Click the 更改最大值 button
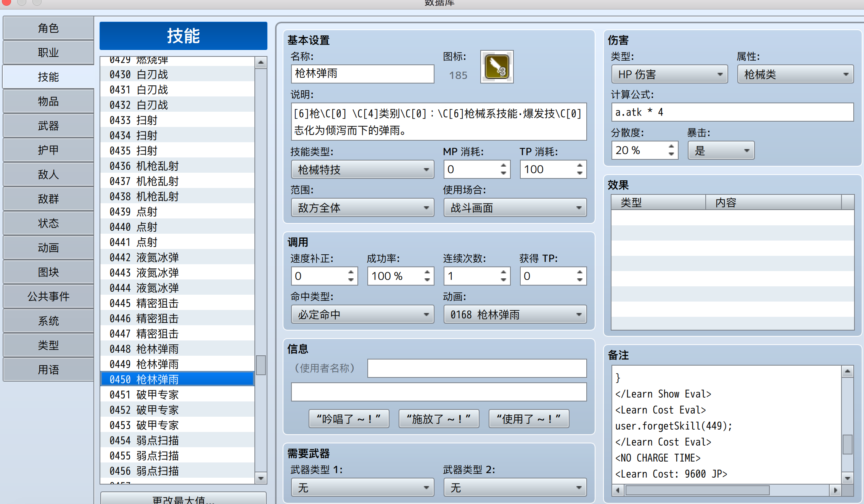This screenshot has width=864, height=504. click(x=183, y=499)
